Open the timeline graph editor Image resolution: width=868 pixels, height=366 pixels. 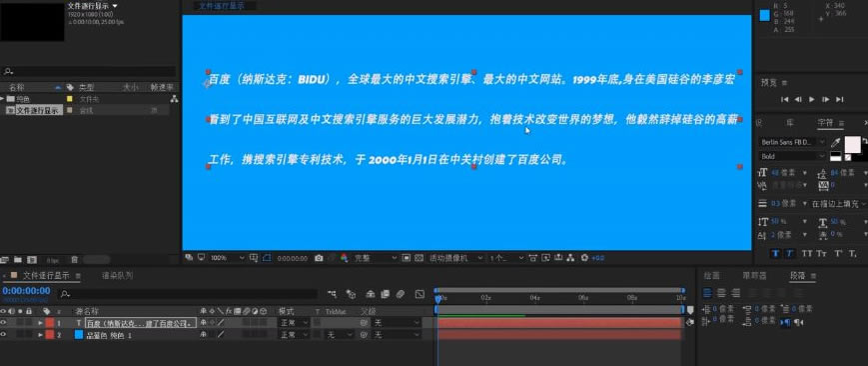(x=420, y=293)
